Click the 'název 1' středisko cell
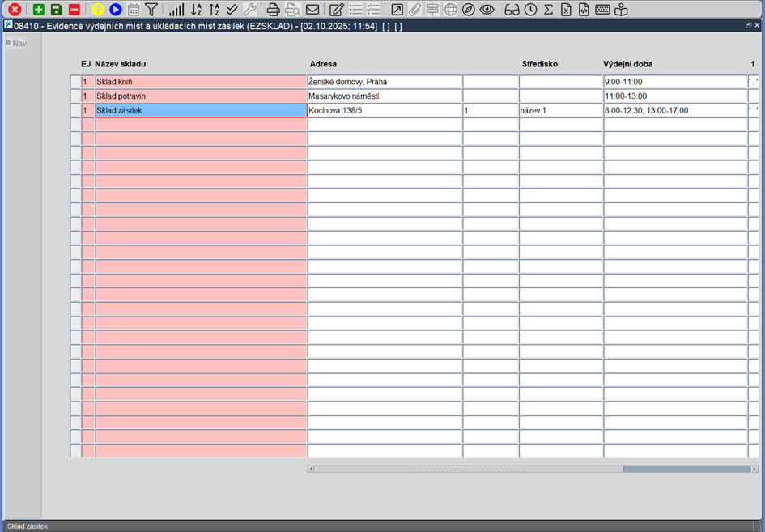 560,110
